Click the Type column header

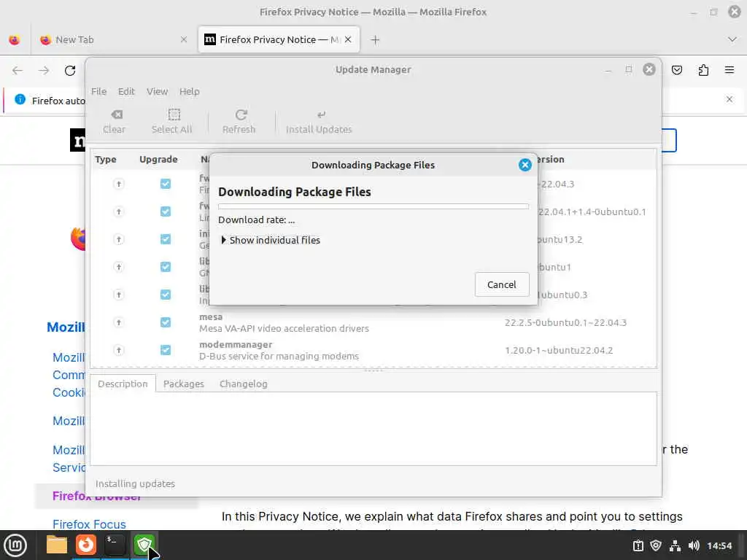[x=106, y=160]
